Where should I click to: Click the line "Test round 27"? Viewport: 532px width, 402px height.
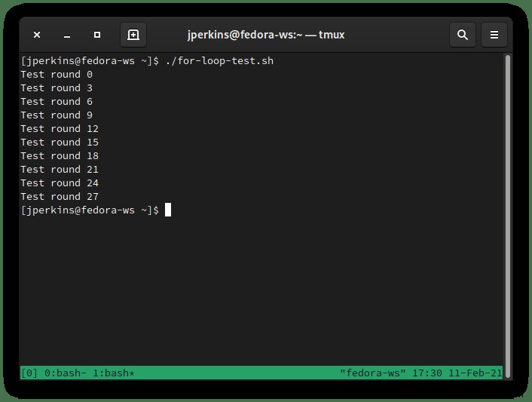(x=60, y=197)
